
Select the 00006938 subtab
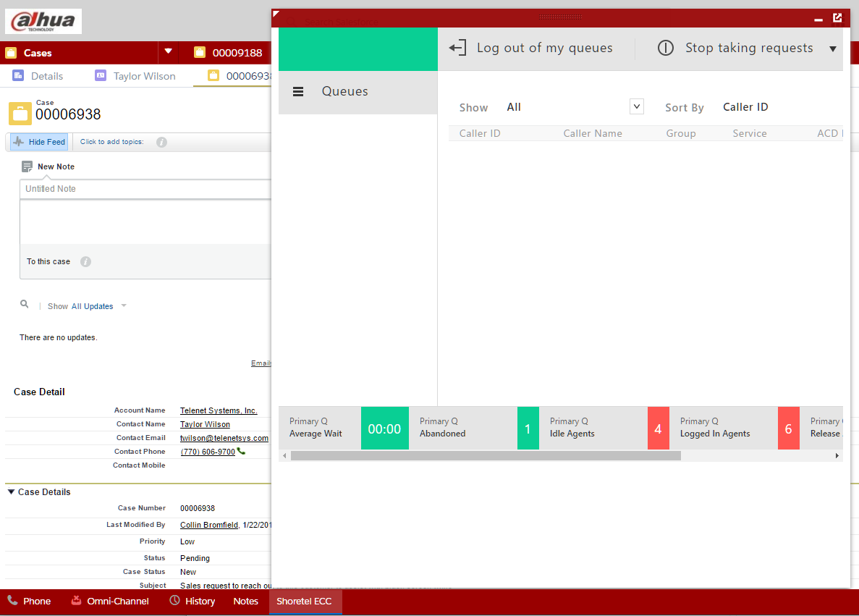[x=239, y=76]
